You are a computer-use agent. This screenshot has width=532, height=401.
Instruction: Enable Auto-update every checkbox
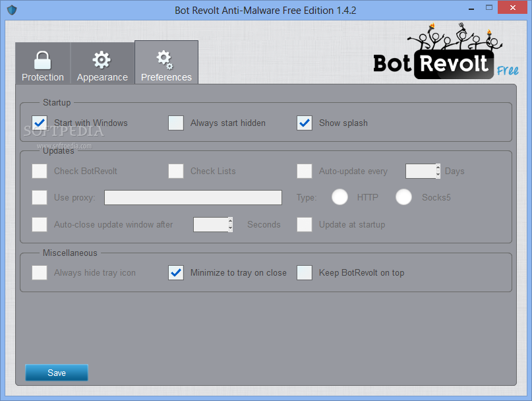coord(305,171)
